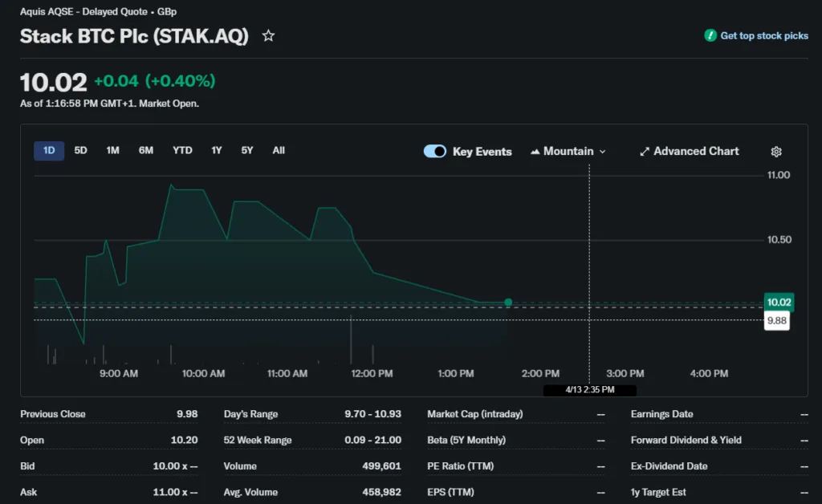Image resolution: width=822 pixels, height=504 pixels.
Task: Select the 6M tab
Action: (145, 150)
